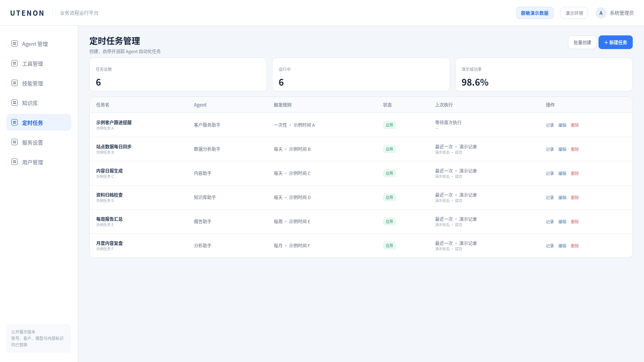
Task: Click 脱敏演示数据 button in header
Action: [535, 13]
